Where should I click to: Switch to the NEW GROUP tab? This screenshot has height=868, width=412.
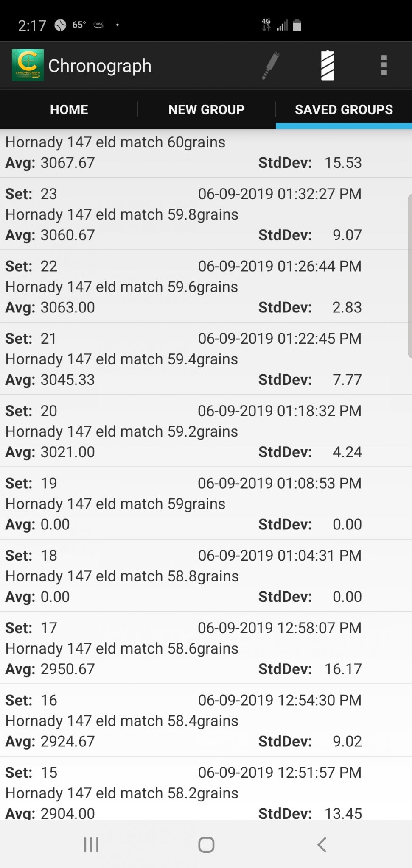[206, 109]
